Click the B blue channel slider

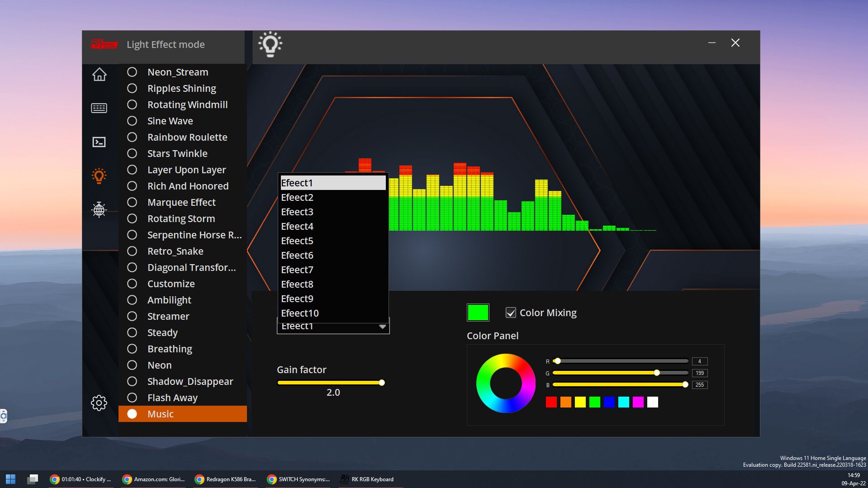click(620, 384)
